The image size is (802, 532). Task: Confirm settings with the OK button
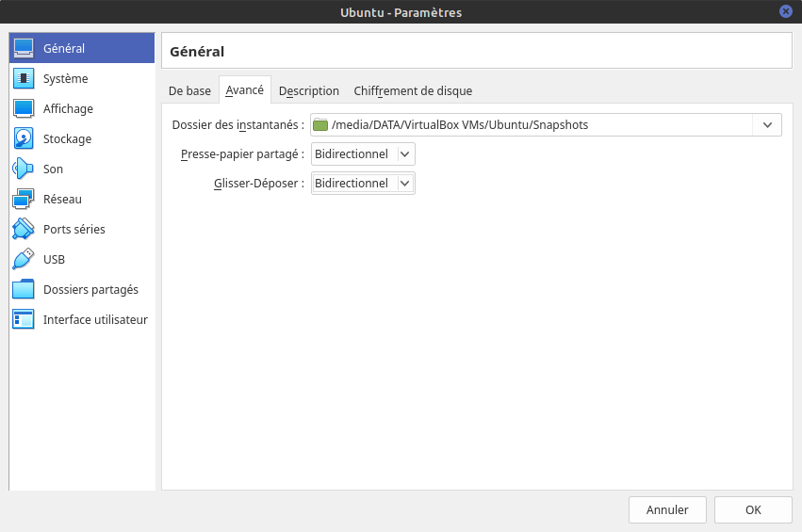[x=753, y=509]
